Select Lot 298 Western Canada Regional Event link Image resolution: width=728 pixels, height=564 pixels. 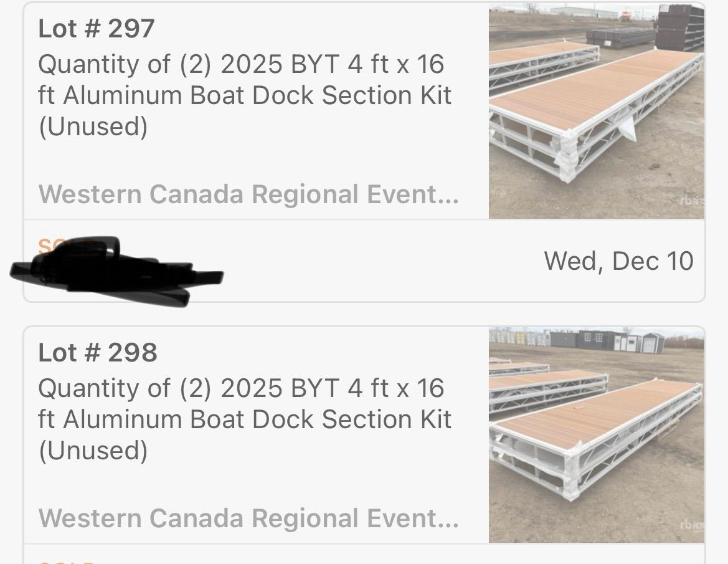click(x=248, y=519)
